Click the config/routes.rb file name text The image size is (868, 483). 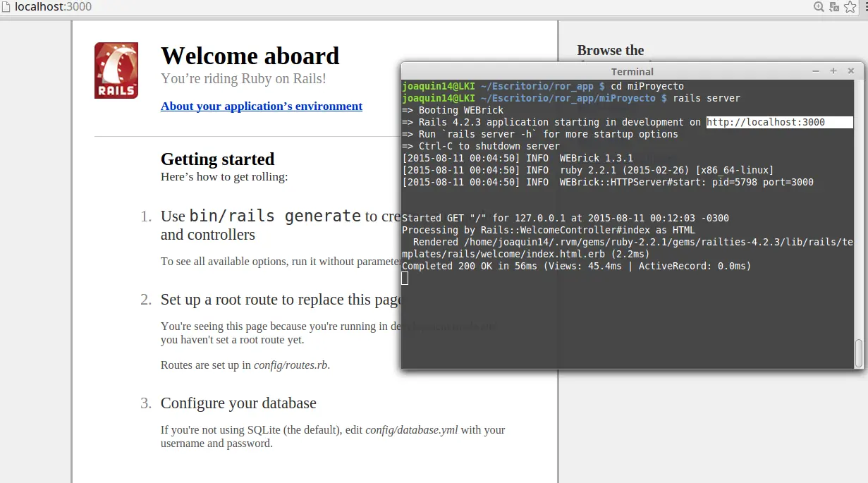tap(291, 365)
